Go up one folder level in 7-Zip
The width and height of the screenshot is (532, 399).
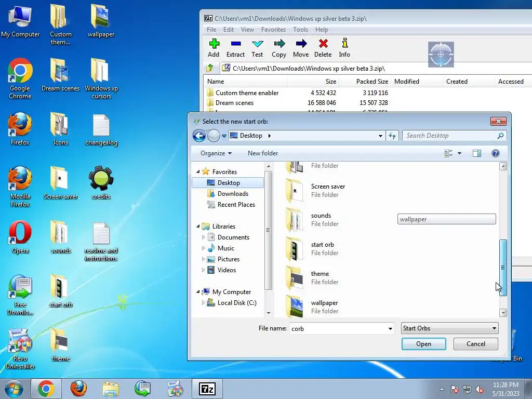pos(210,68)
